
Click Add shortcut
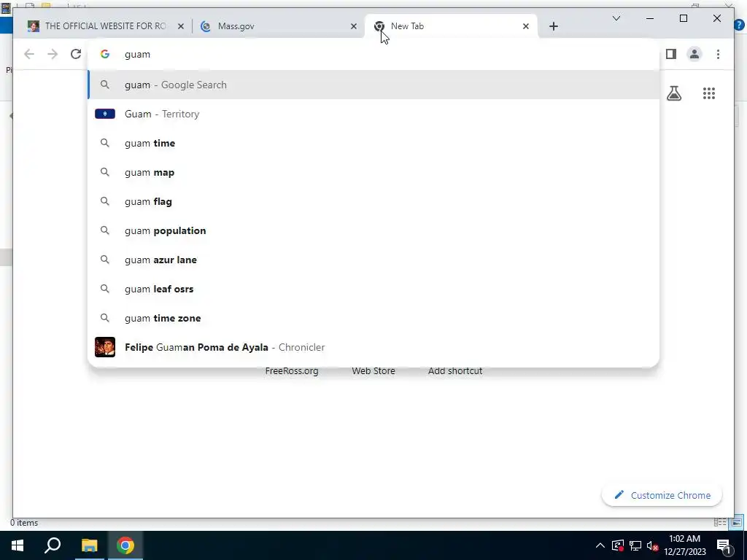[x=455, y=370]
